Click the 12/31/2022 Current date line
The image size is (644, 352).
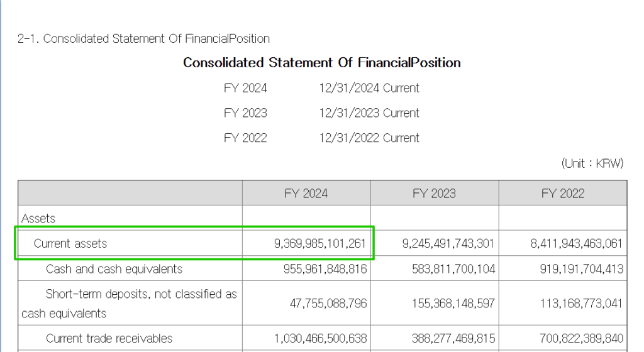[369, 138]
